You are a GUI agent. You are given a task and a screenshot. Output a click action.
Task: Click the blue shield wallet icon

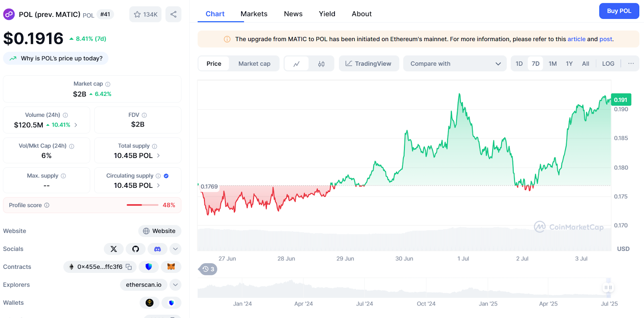171,303
